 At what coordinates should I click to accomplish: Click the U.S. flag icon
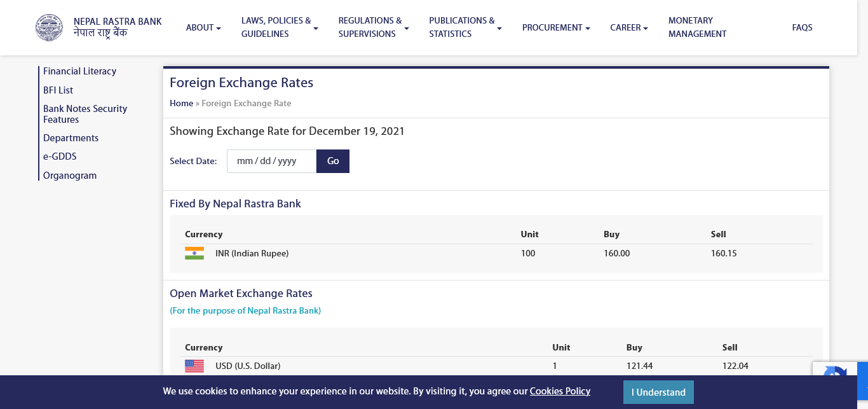pyautogui.click(x=194, y=366)
